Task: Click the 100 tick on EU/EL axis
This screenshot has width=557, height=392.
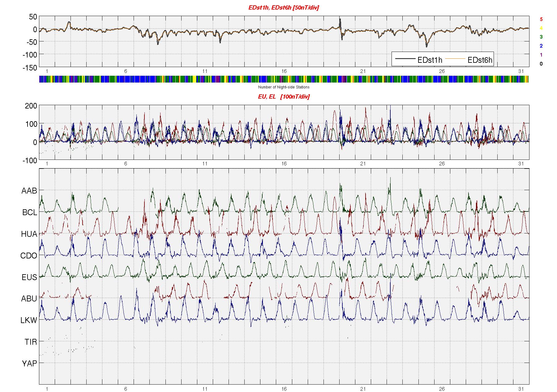Action: click(x=31, y=124)
